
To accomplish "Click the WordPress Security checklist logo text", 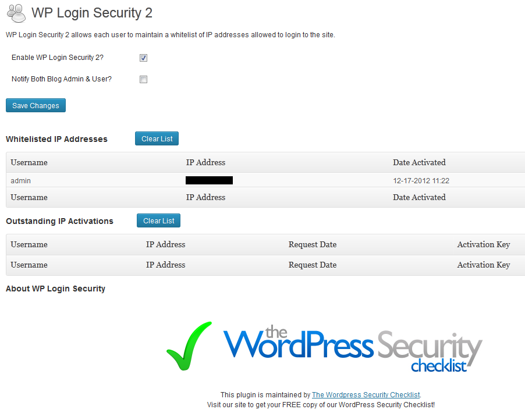I will pyautogui.click(x=353, y=348).
